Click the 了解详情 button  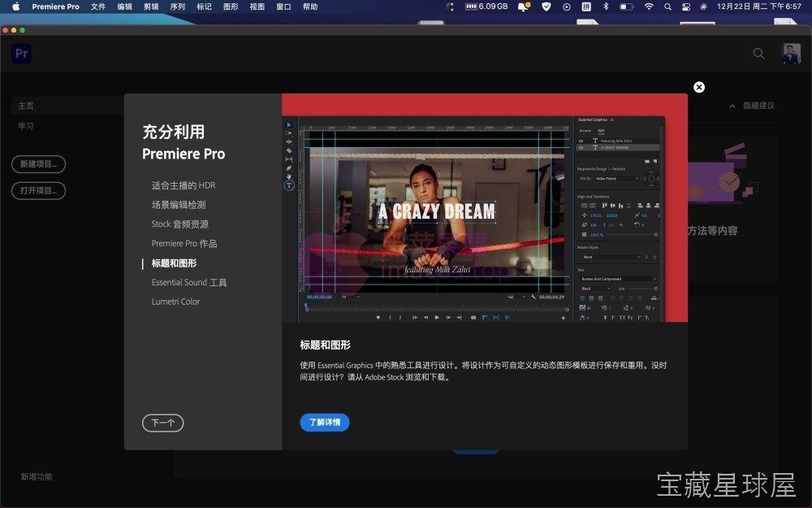(x=325, y=423)
